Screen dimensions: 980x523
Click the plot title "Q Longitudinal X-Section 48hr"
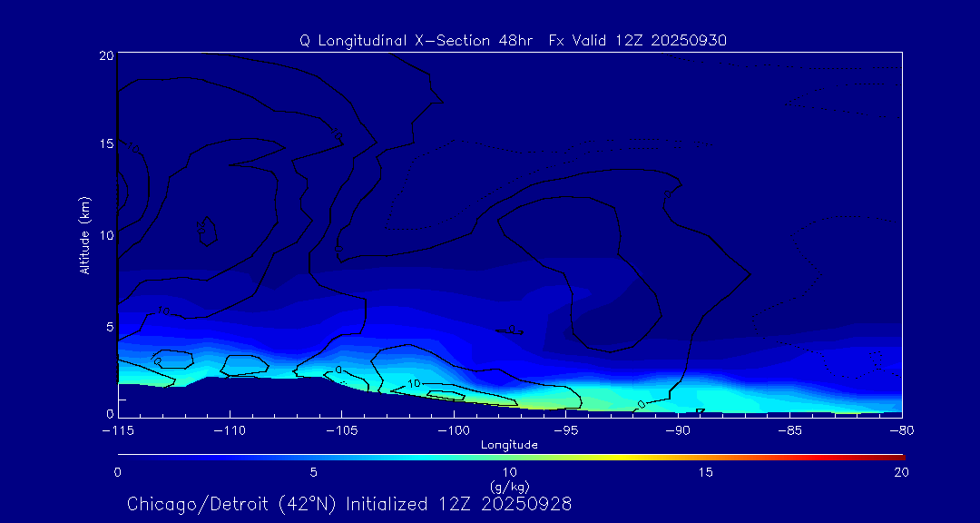coord(416,41)
